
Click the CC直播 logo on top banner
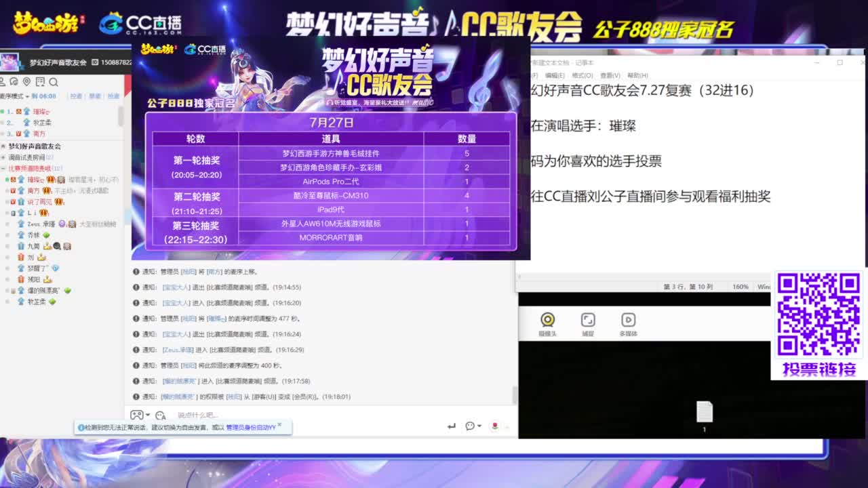(x=140, y=24)
